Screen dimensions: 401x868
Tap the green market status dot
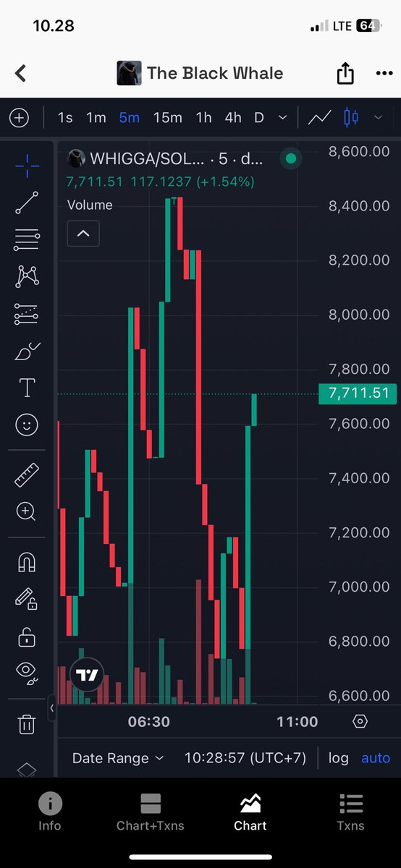[x=291, y=158]
